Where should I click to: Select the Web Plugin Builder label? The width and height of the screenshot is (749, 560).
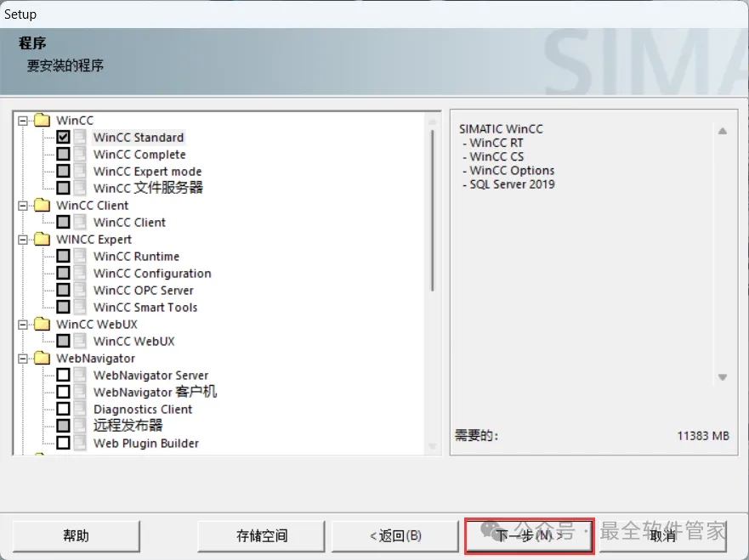[146, 444]
